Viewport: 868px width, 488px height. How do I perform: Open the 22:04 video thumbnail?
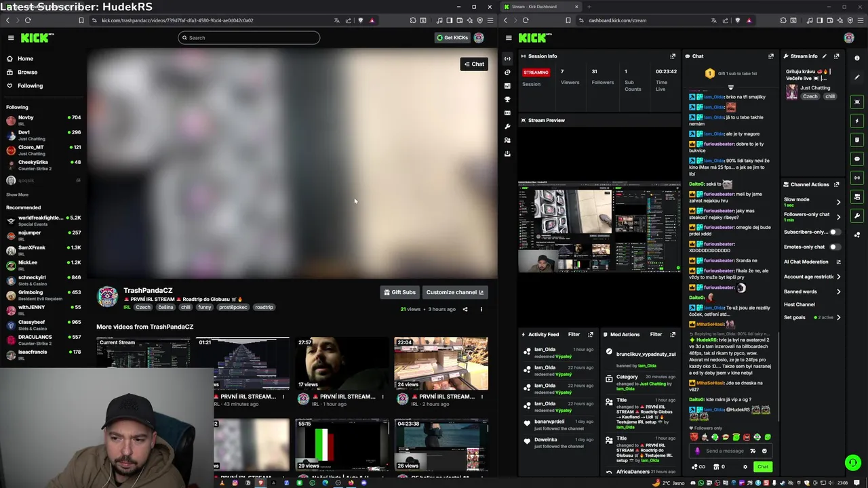pos(441,363)
